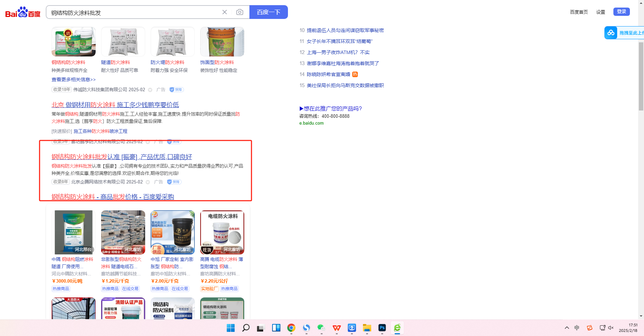644x336 pixels.
Task: Open hot search 女子长年不摘耳环双耳“结葡萄”
Action: 340,41
